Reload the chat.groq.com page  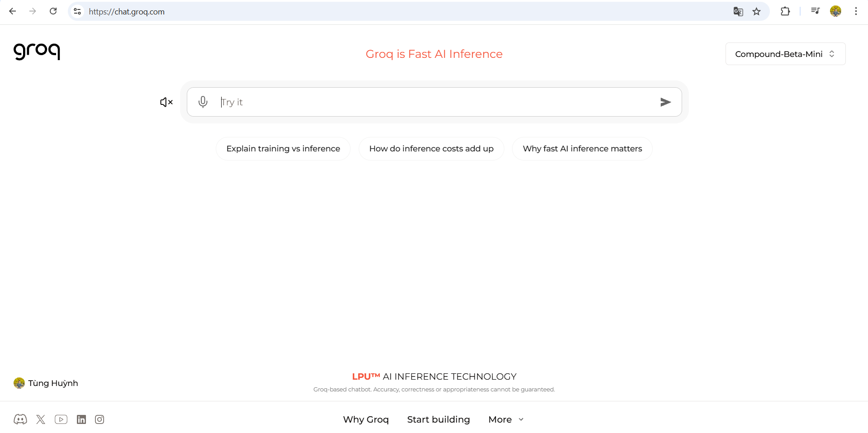pyautogui.click(x=53, y=11)
